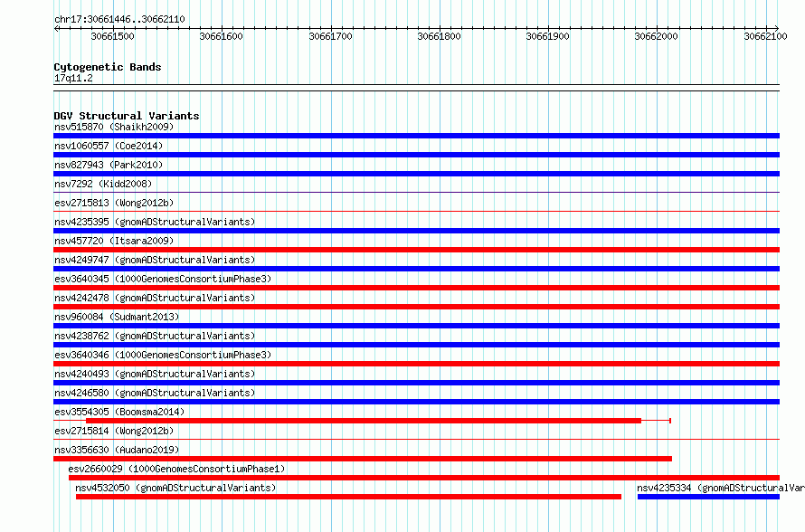Click ruler position 30662000
805x532 pixels.
(656, 36)
